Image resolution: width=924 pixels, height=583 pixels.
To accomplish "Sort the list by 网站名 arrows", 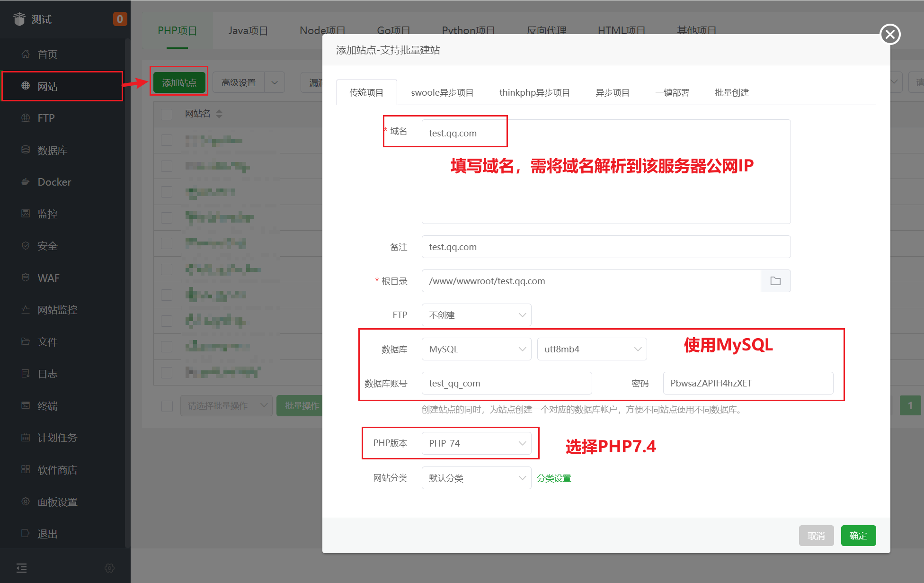I will pos(219,114).
